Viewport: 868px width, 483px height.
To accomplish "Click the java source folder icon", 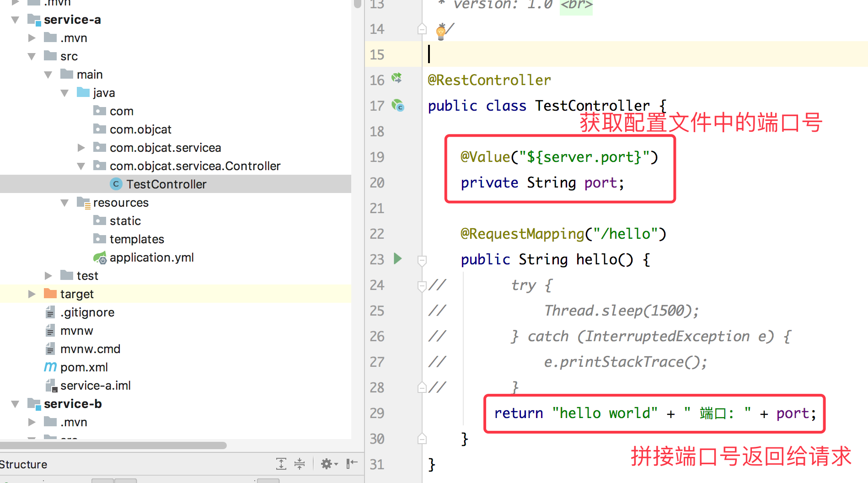I will [83, 92].
